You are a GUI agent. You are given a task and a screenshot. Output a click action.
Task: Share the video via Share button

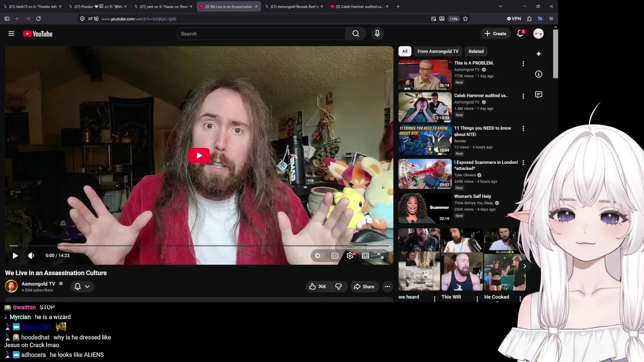[364, 287]
